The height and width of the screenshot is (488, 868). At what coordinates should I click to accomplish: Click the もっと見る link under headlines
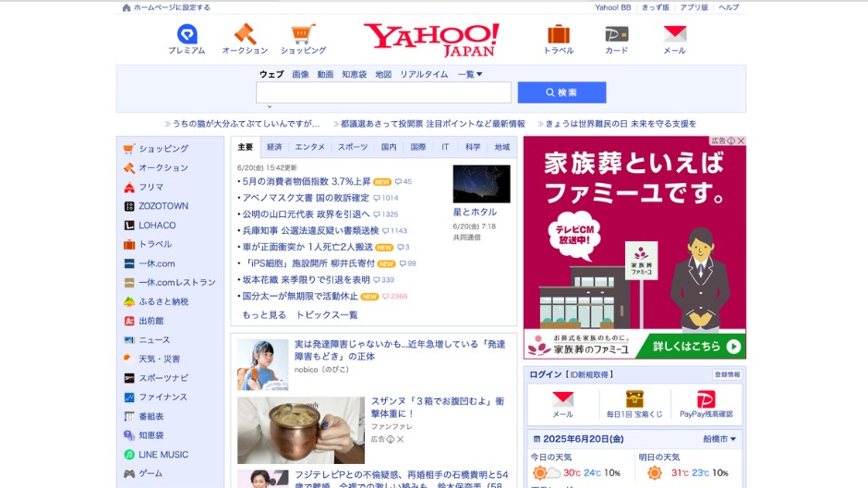(264, 314)
